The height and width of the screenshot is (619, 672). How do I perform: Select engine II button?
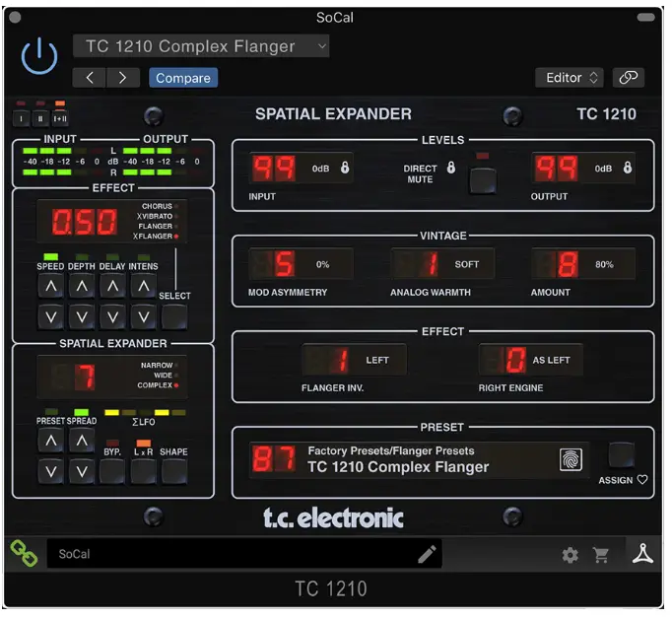click(40, 118)
